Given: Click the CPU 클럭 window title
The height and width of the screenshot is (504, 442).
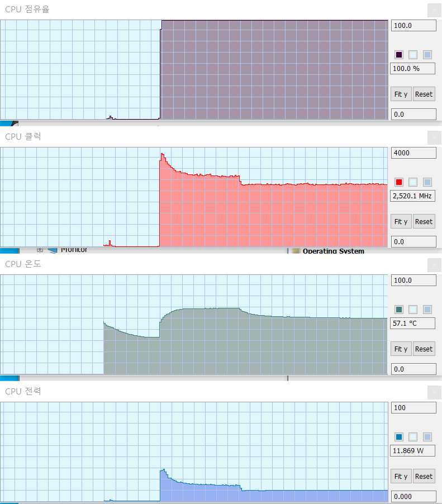Looking at the screenshot, I should click(23, 136).
